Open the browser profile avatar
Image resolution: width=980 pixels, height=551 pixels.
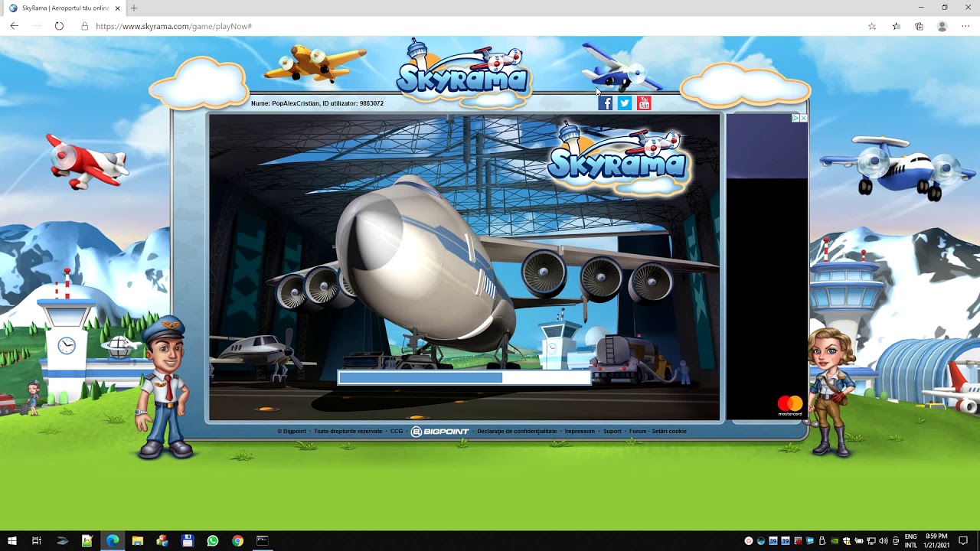click(x=942, y=26)
